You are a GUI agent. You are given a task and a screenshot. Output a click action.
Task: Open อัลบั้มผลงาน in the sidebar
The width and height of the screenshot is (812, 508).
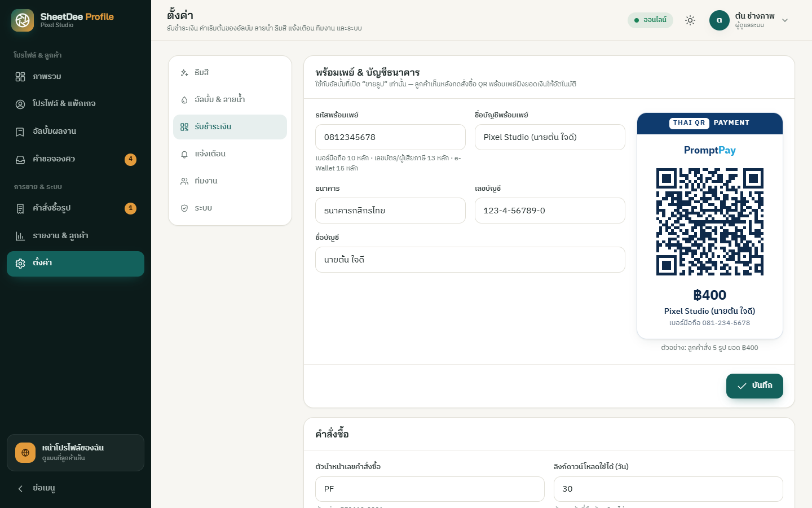[x=76, y=132]
